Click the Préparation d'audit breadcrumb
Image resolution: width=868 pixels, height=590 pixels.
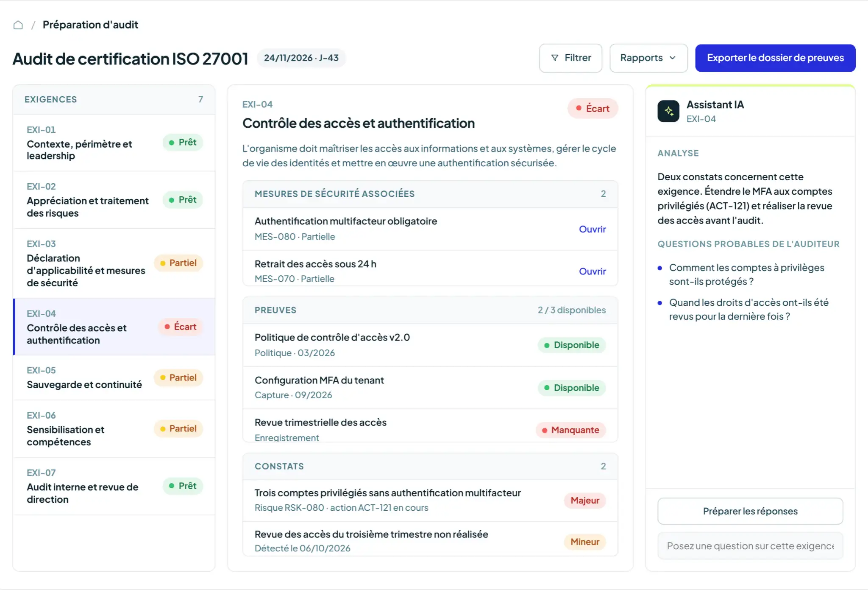click(x=90, y=25)
